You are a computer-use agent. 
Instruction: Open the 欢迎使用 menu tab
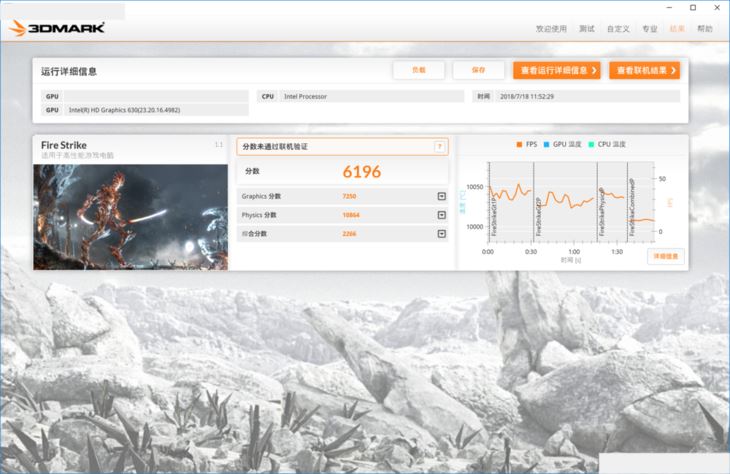(x=551, y=29)
